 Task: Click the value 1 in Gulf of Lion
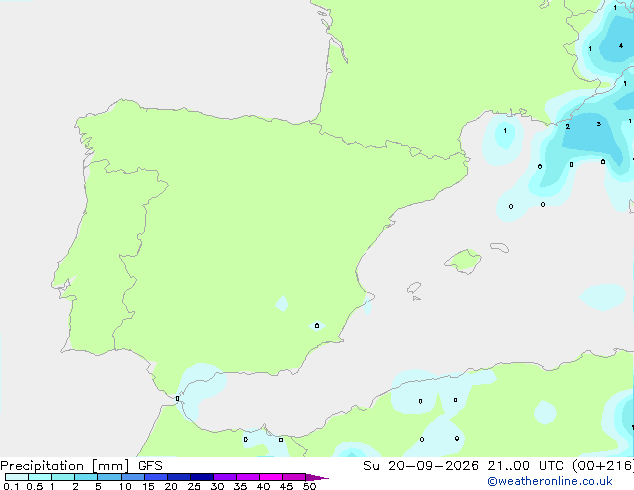pos(505,131)
